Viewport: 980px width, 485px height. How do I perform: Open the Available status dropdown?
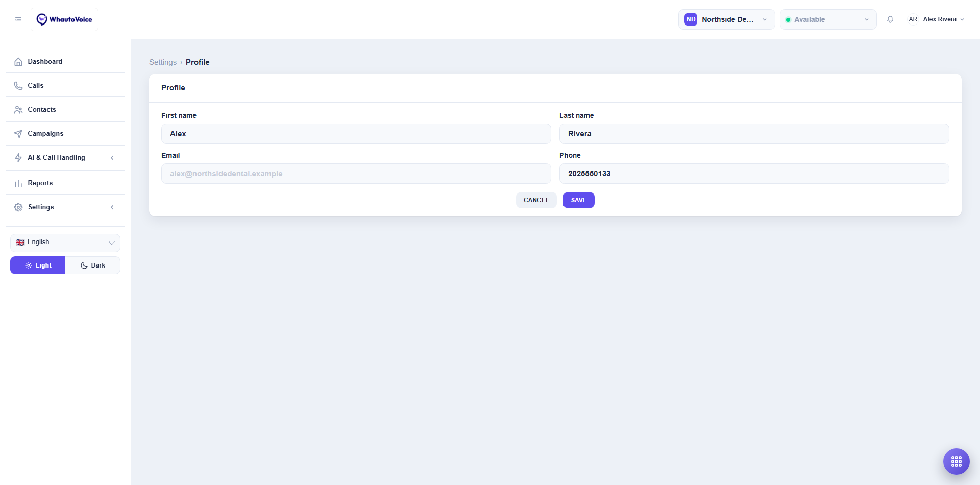(828, 19)
